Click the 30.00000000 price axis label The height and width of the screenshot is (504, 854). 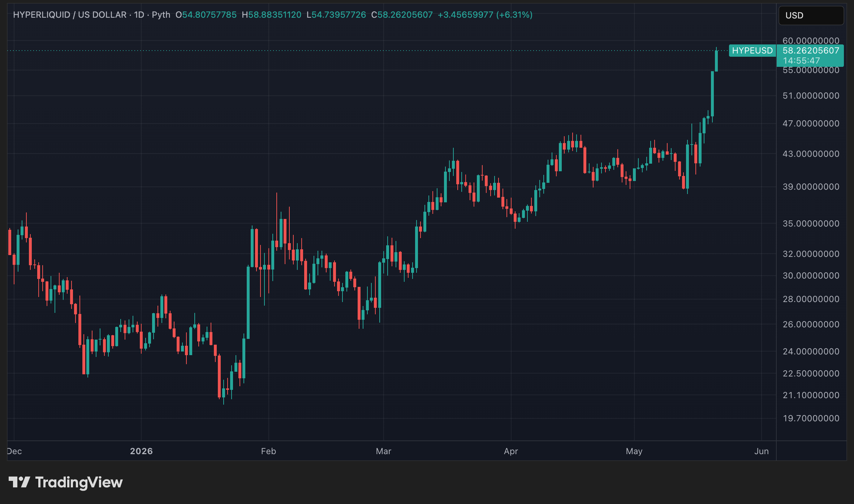(811, 276)
